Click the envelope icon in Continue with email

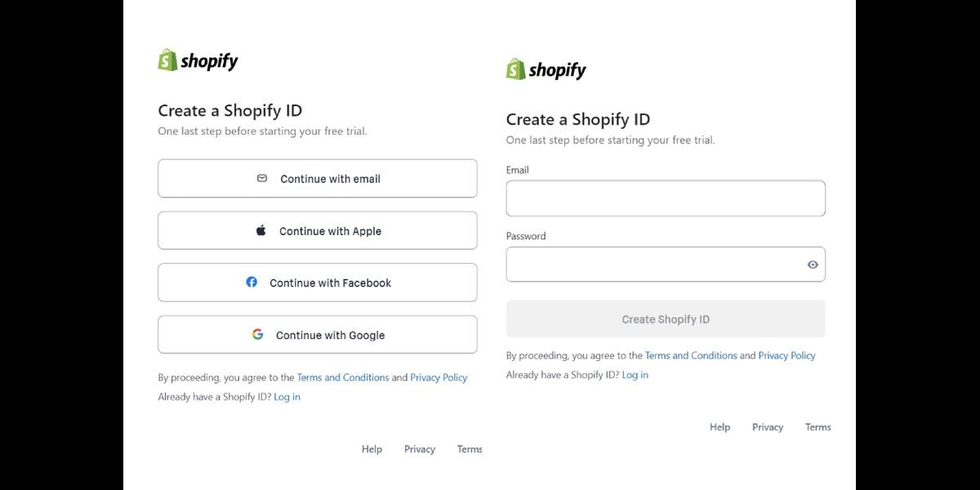tap(261, 178)
